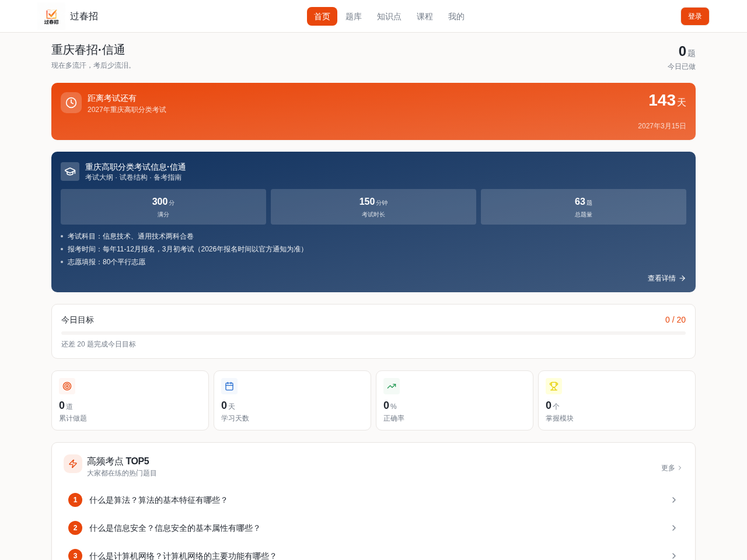This screenshot has height=560, width=747.
Task: Click the rank 3 number badge
Action: [x=75, y=556]
